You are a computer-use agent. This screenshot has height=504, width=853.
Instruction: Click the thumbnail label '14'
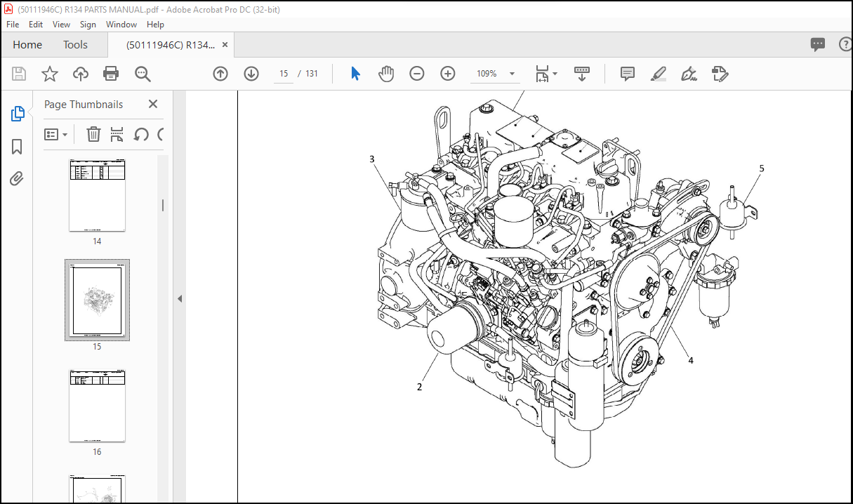coord(97,241)
